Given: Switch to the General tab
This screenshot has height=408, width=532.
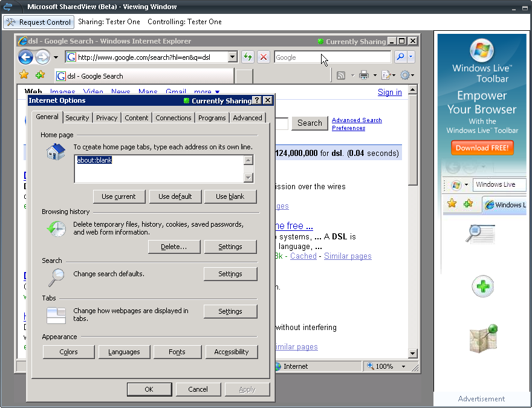Looking at the screenshot, I should pyautogui.click(x=47, y=117).
